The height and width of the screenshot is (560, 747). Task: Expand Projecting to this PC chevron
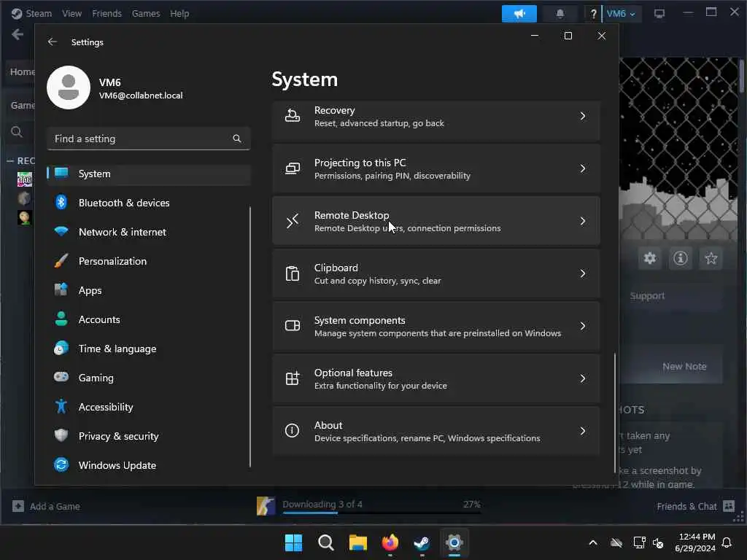tap(583, 168)
